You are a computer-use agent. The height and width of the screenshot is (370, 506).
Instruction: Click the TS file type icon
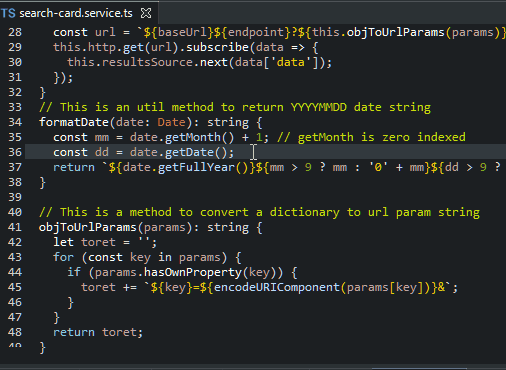coord(8,13)
